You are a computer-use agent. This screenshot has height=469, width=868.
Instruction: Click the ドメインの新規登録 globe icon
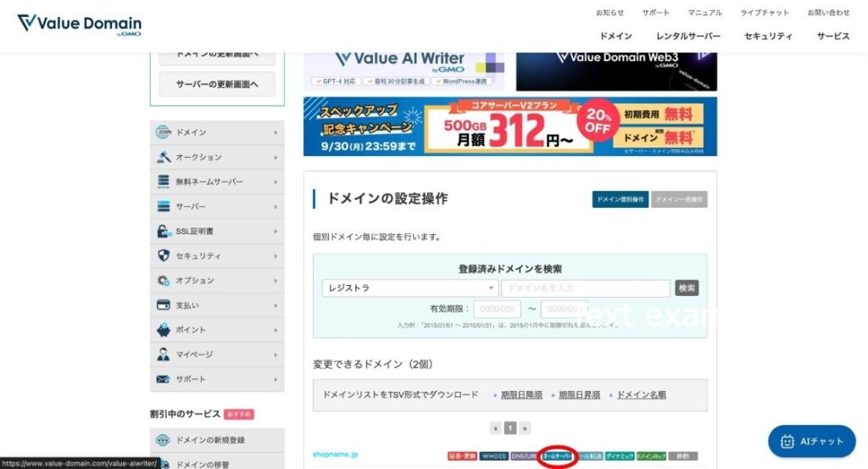click(163, 439)
